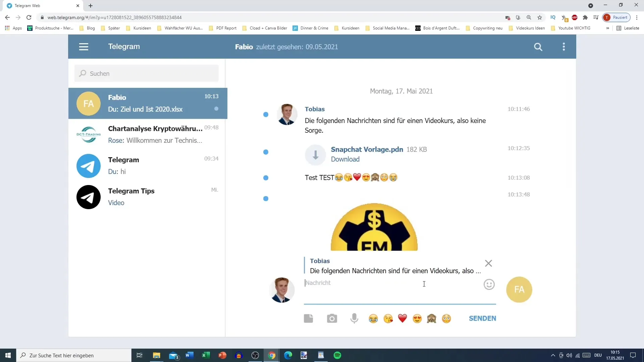Click the quoted Tobias reply preview text

coord(395,271)
